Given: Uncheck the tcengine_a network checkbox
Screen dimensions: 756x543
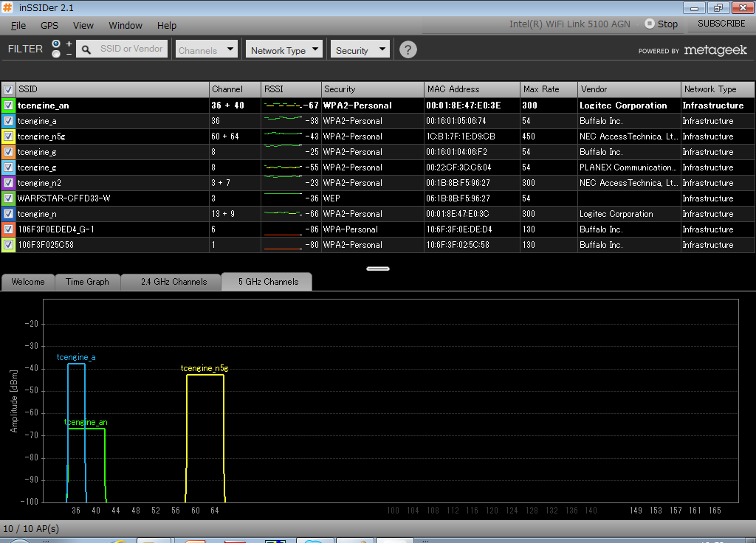Looking at the screenshot, I should coord(8,121).
